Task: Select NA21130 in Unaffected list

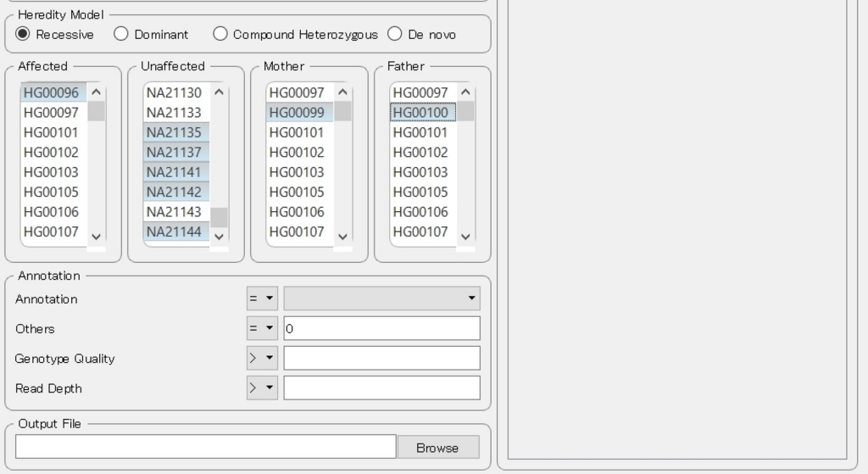Action: click(176, 92)
